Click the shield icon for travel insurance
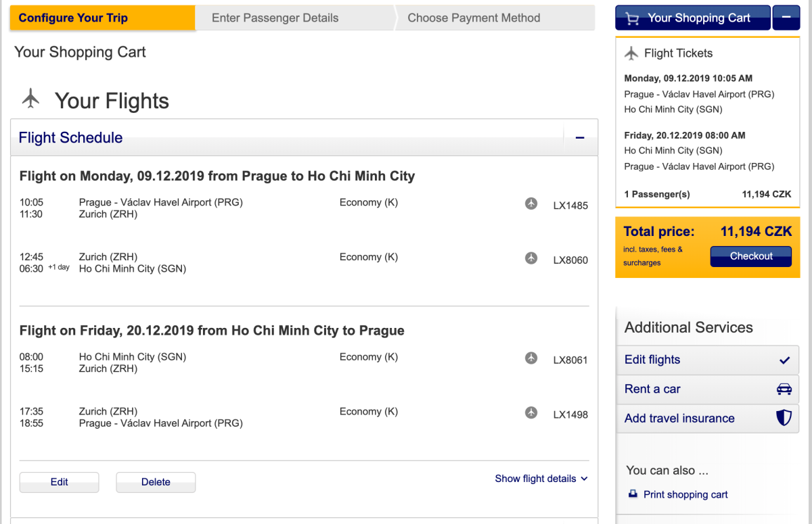This screenshot has width=812, height=524. [x=784, y=418]
